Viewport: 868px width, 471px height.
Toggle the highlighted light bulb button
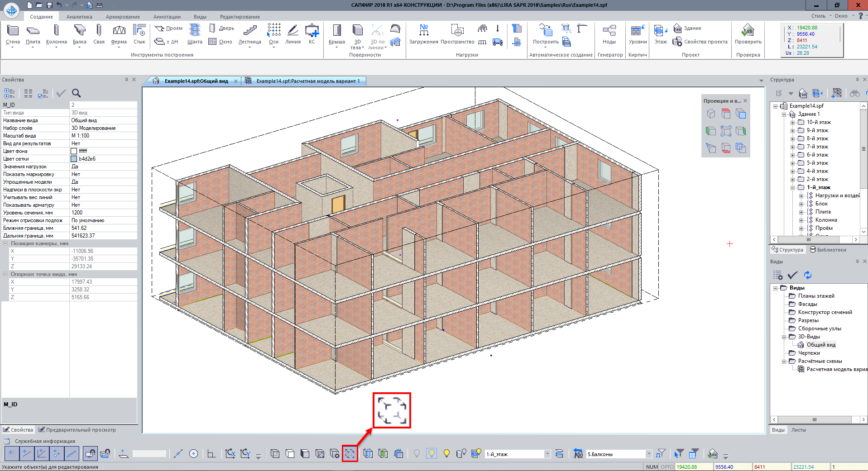click(x=432, y=453)
